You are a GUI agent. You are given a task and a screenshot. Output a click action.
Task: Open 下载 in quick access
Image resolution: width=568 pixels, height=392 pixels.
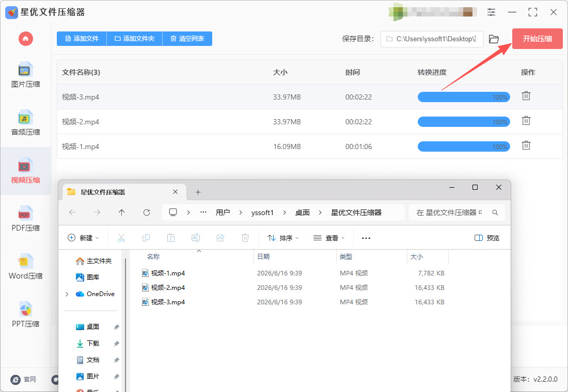click(x=88, y=343)
